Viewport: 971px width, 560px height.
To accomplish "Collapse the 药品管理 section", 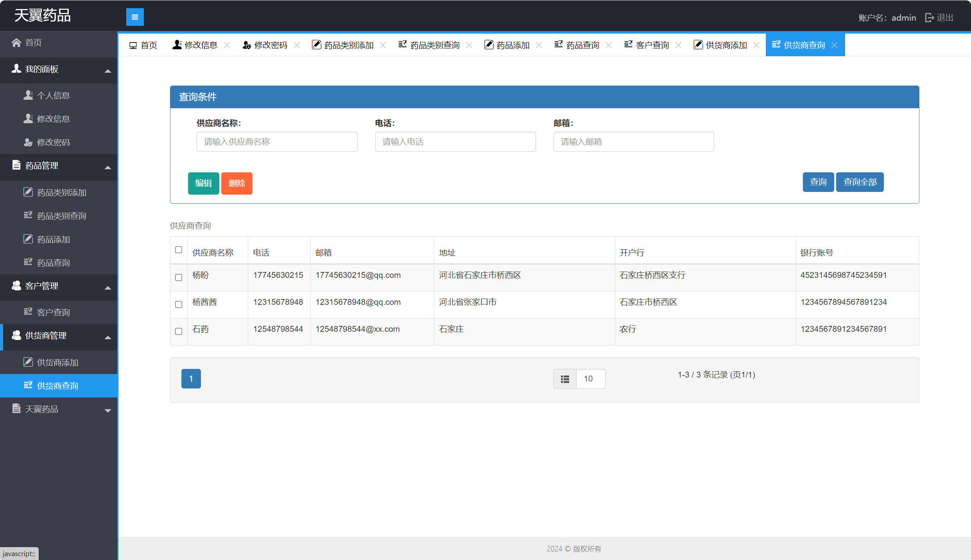I will (x=108, y=167).
